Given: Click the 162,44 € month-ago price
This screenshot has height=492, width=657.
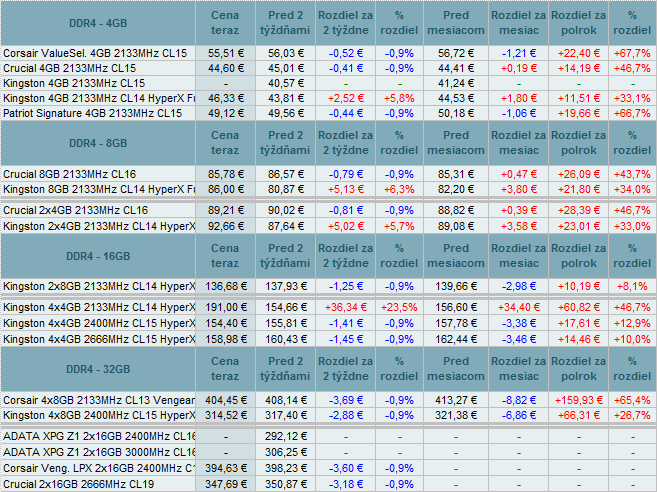Looking at the screenshot, I should tap(456, 339).
